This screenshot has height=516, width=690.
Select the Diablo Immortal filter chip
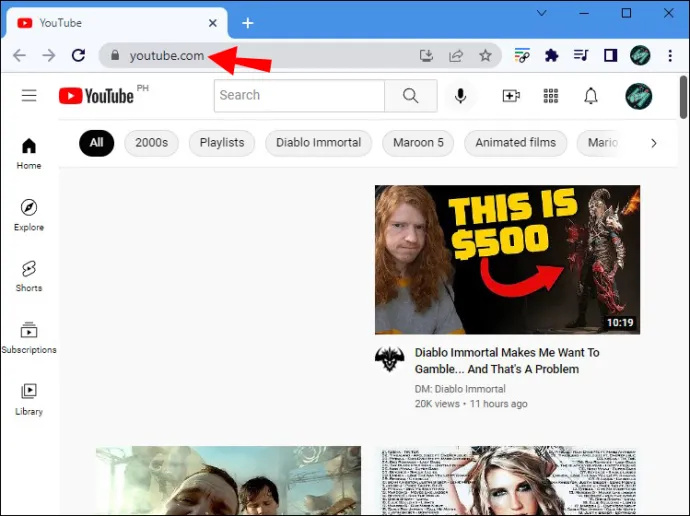point(318,143)
